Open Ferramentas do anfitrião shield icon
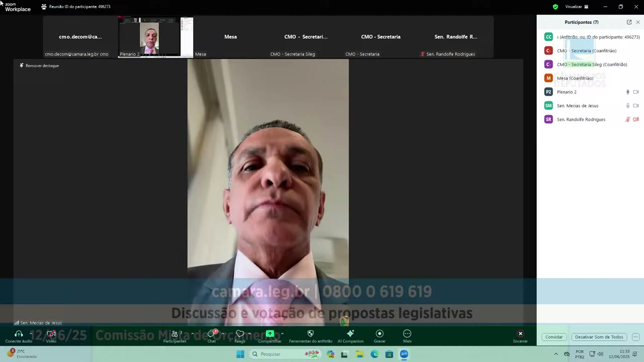This screenshot has height=362, width=644. pyautogui.click(x=310, y=333)
